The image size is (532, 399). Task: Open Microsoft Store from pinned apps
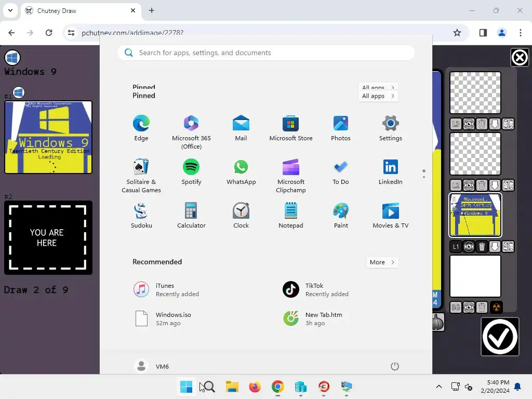coord(291,128)
